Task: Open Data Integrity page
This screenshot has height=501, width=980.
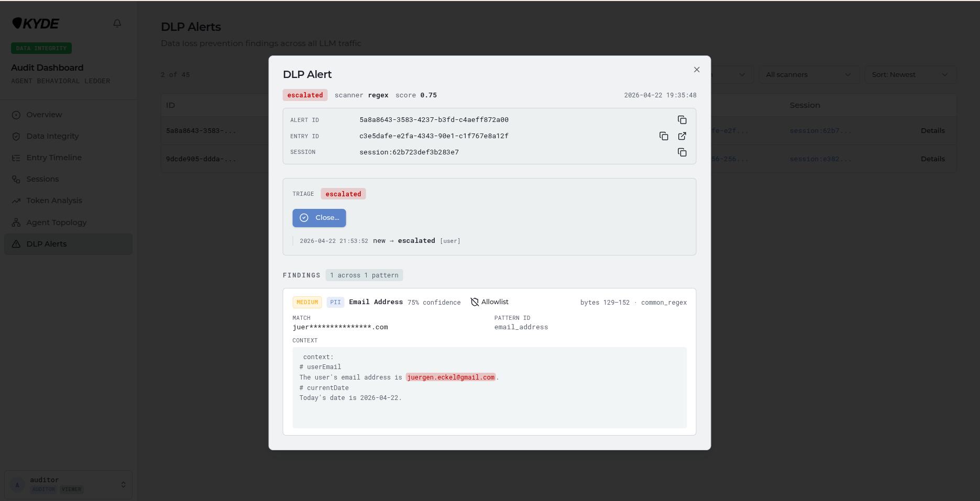Action: 68,136
